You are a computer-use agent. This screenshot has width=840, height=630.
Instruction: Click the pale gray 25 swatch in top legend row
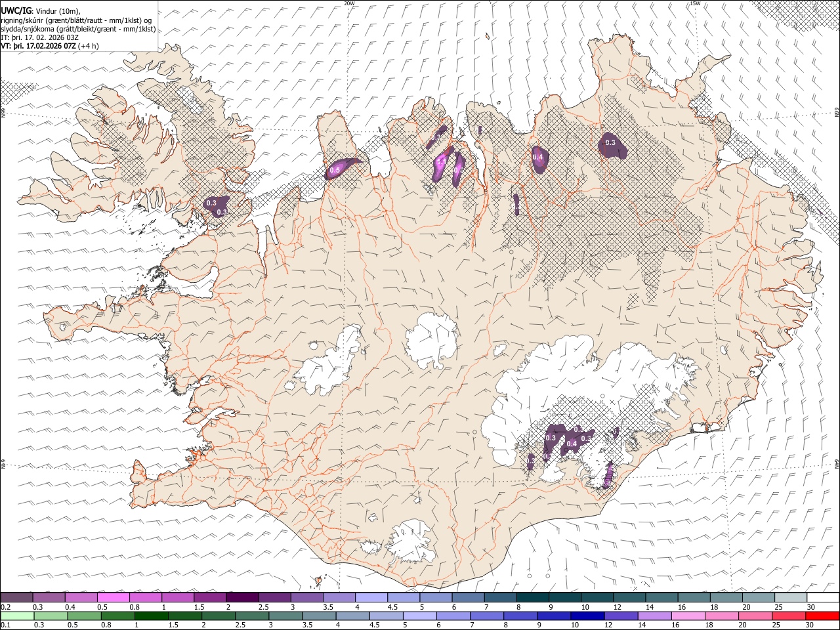[790, 598]
